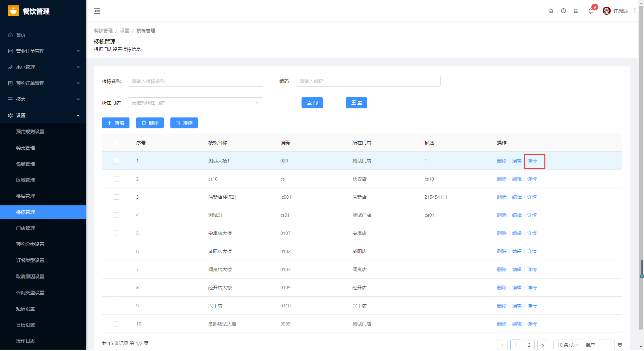This screenshot has height=351, width=644.
Task: Click the phone icon for 来电管理
Action: point(10,67)
